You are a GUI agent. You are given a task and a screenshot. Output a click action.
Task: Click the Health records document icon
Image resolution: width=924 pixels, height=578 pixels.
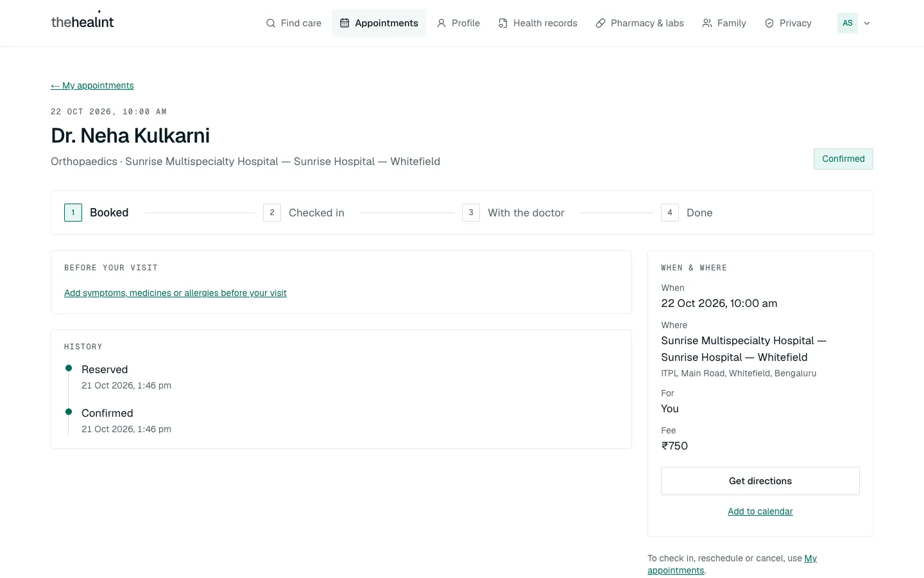(x=503, y=23)
